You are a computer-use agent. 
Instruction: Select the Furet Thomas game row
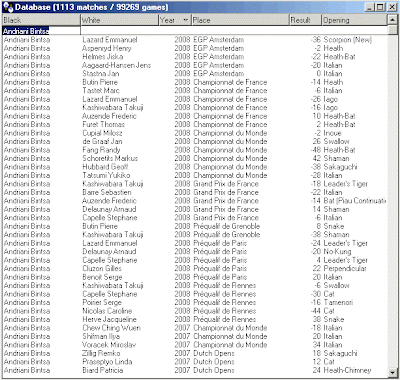pyautogui.click(x=195, y=124)
